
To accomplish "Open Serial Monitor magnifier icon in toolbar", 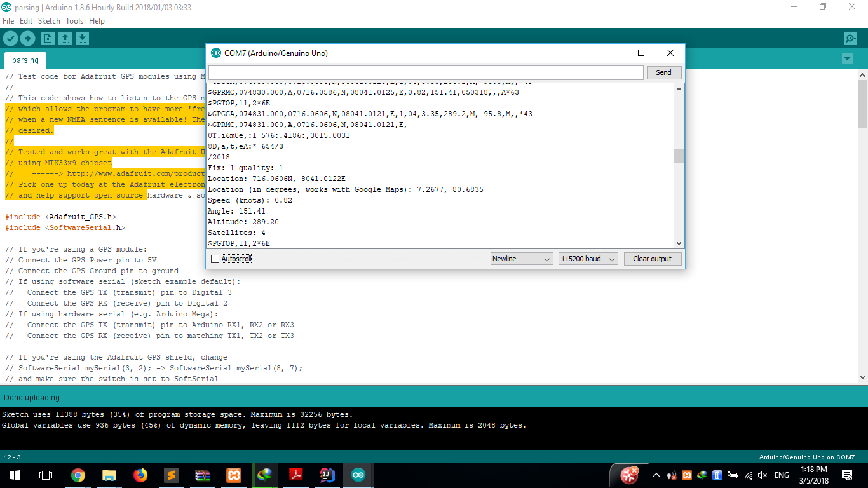I will coord(850,39).
